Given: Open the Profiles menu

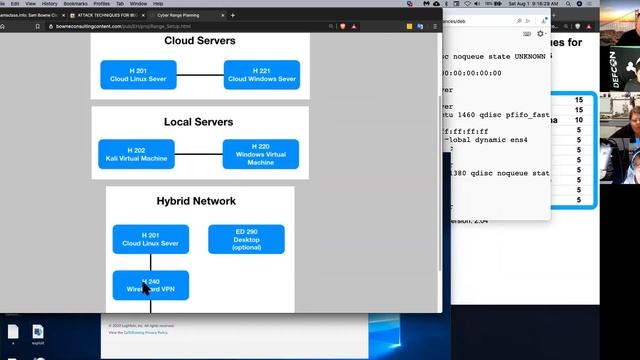Looking at the screenshot, I should (102, 3).
